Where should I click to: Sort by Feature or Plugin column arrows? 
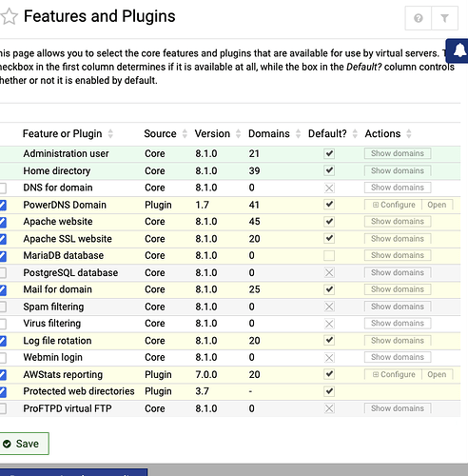[110, 133]
